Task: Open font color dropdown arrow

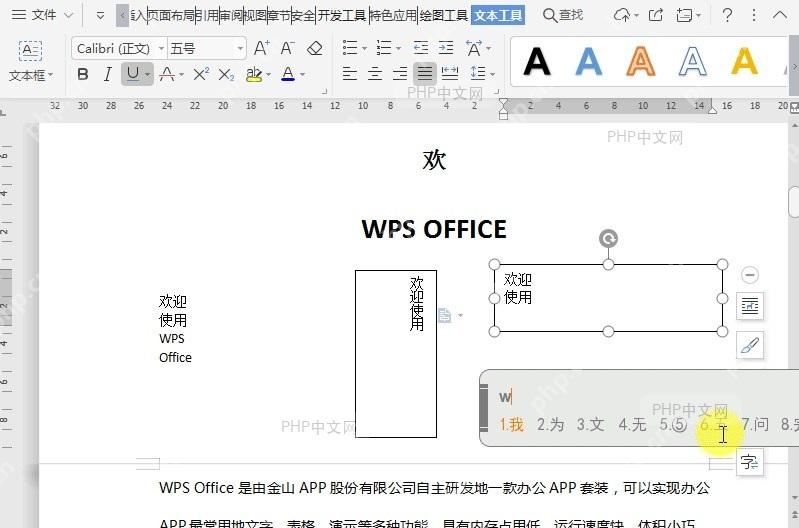Action: coord(303,75)
